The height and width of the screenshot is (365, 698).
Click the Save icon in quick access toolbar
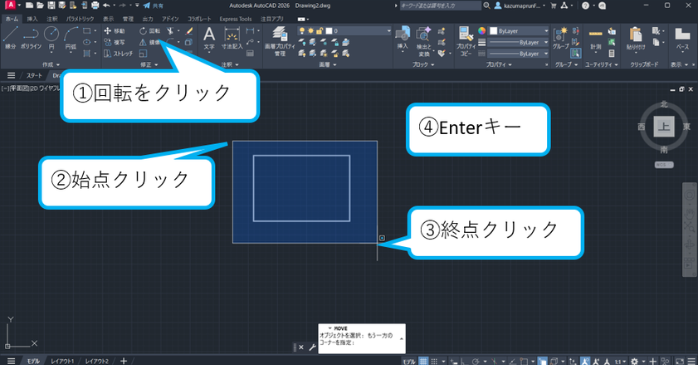click(51, 6)
